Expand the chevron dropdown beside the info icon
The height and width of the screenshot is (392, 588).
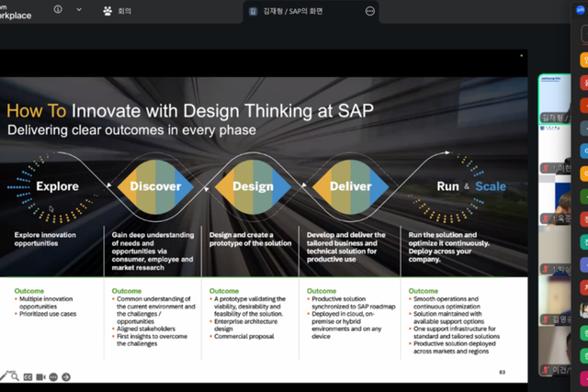point(79,9)
